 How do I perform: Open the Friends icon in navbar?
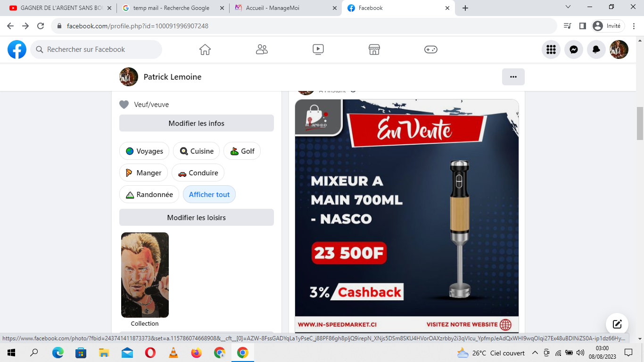coord(262,49)
